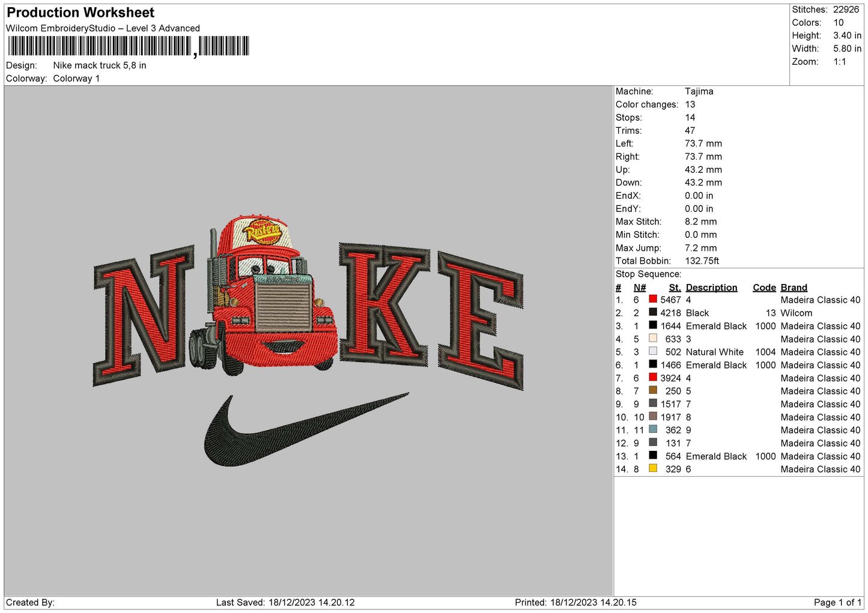Select the design name Nike mack truck 5,8 in

click(x=100, y=65)
